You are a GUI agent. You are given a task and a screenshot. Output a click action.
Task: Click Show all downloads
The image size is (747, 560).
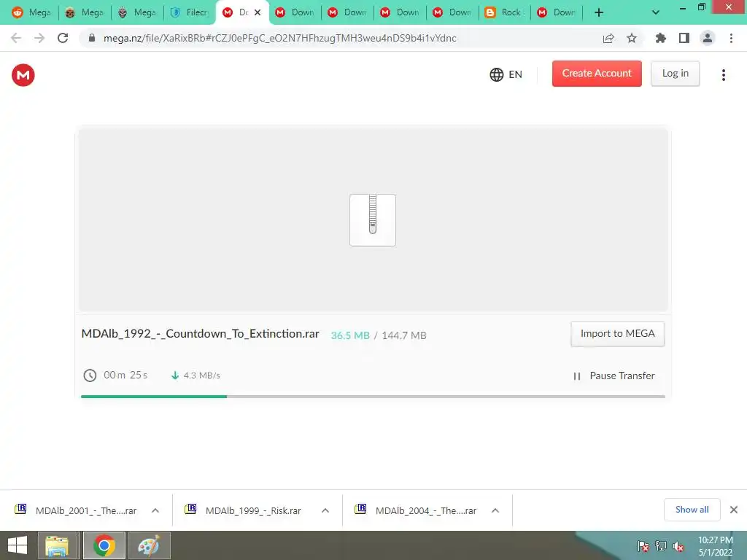pos(692,510)
